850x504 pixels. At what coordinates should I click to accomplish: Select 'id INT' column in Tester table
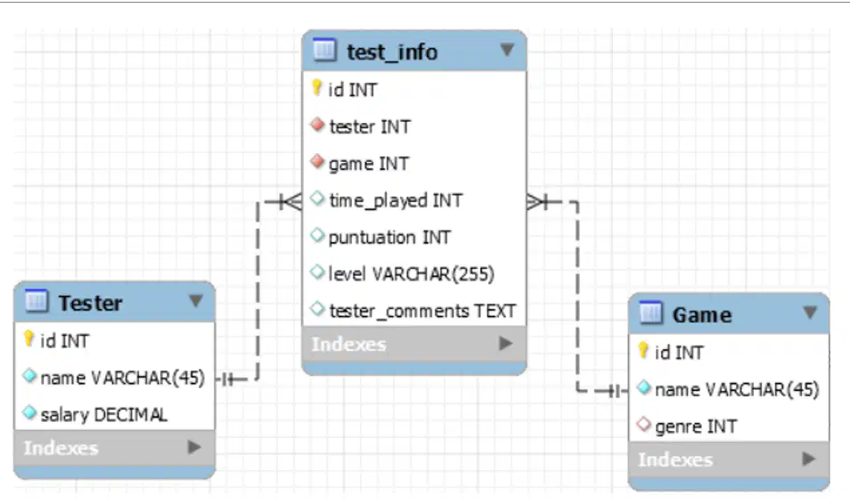64,341
